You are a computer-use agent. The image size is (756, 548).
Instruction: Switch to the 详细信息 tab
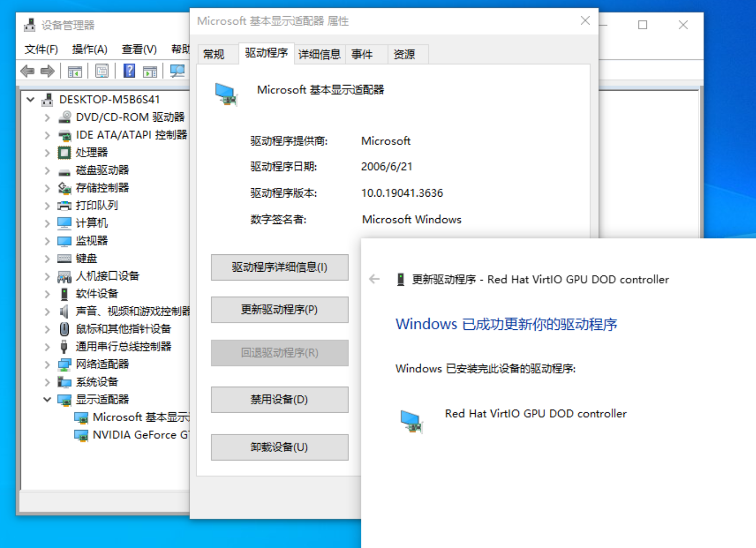pos(320,54)
